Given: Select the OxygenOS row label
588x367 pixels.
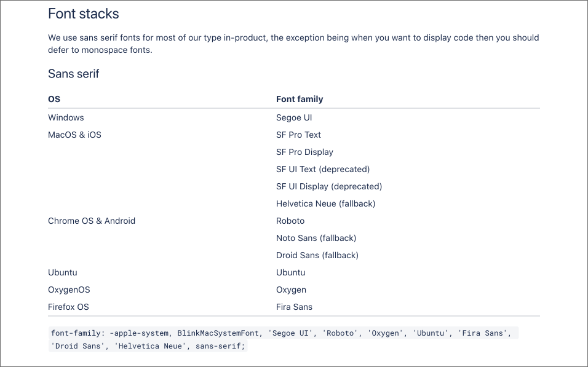Looking at the screenshot, I should pyautogui.click(x=69, y=290).
